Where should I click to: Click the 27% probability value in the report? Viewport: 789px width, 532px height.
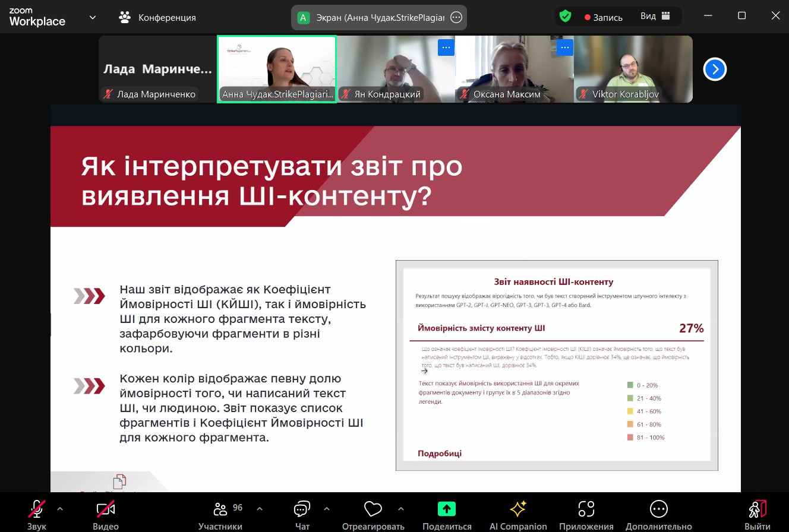(691, 328)
